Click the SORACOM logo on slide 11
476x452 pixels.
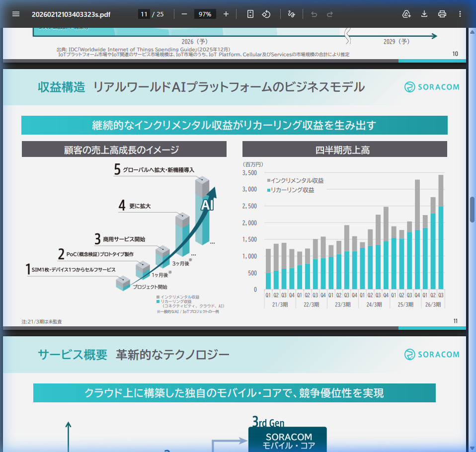pyautogui.click(x=432, y=87)
